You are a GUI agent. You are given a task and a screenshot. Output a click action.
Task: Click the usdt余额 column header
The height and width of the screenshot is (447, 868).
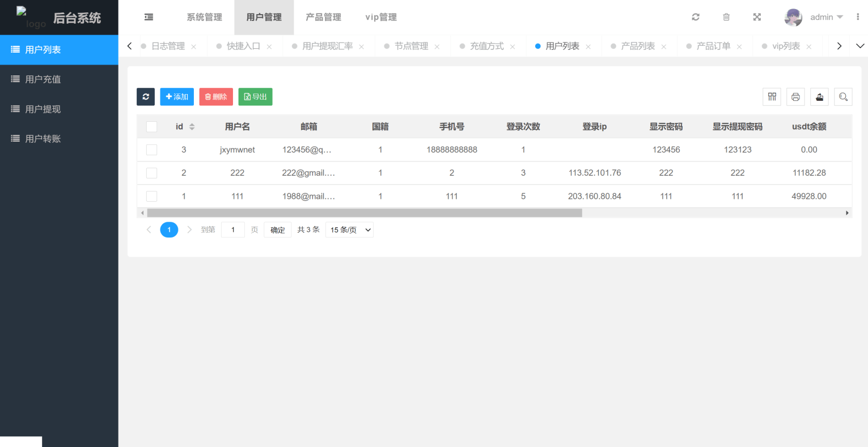pos(809,127)
